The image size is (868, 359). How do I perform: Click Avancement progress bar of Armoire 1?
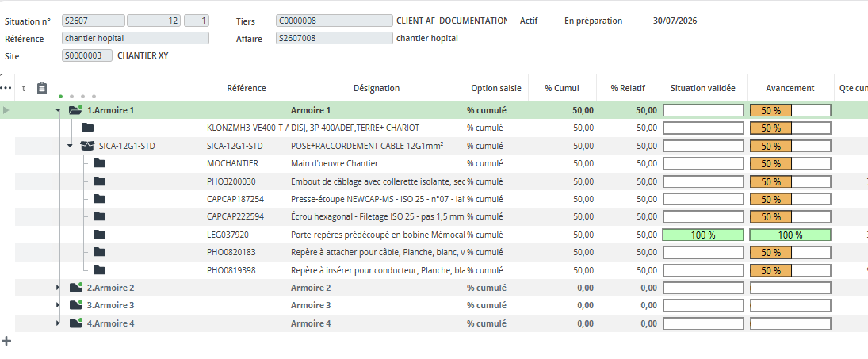point(790,110)
